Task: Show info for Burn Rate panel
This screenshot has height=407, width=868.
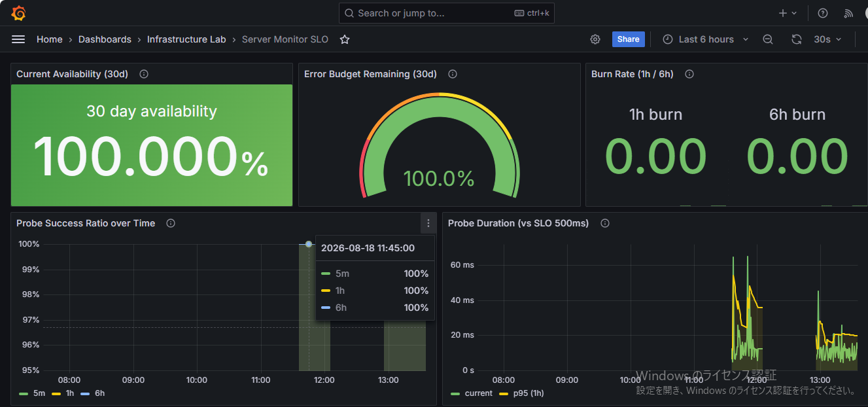Action: [689, 74]
